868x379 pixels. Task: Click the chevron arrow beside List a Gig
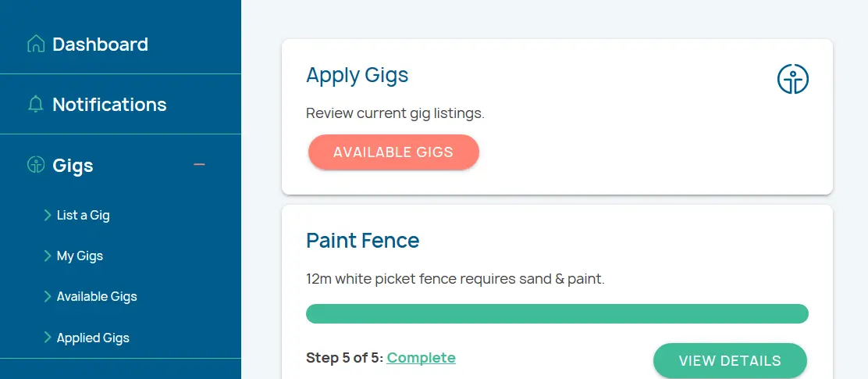coord(48,215)
